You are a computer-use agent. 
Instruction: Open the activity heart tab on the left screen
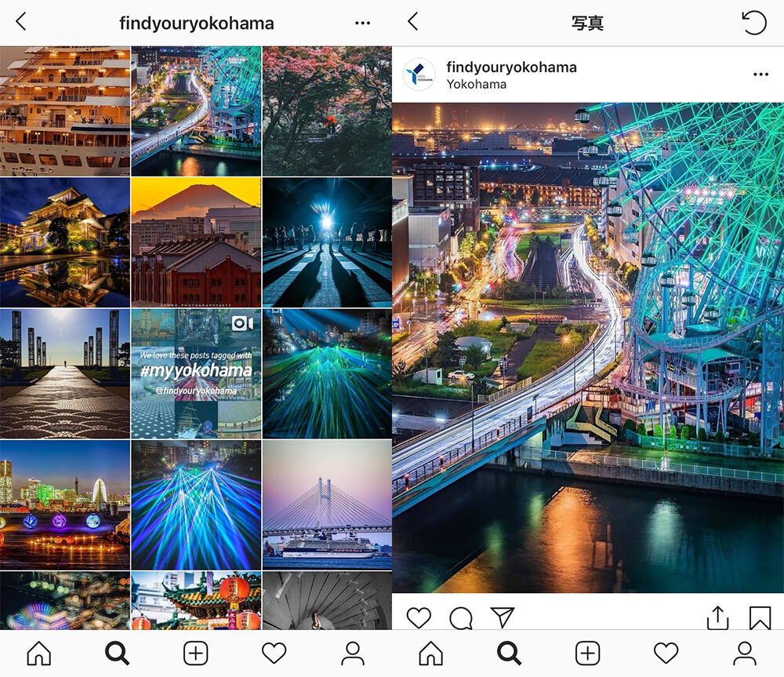274,653
